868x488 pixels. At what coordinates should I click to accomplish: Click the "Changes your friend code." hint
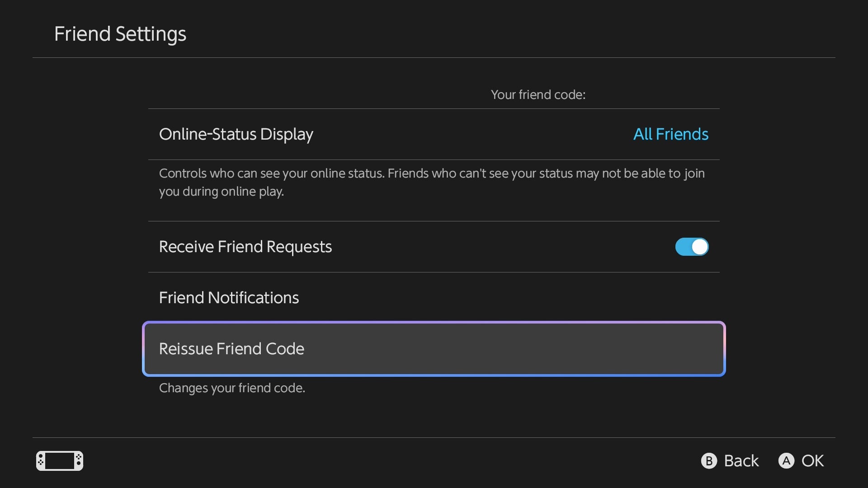click(x=232, y=388)
